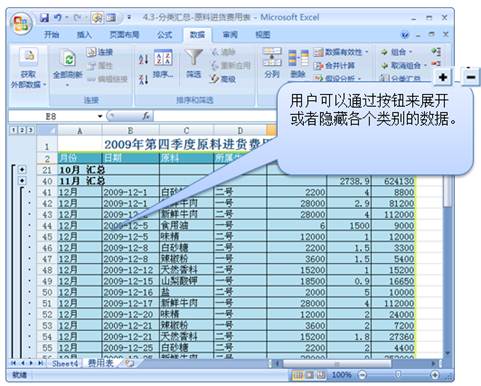Sort ascending with A-to-Z icon

[144, 59]
